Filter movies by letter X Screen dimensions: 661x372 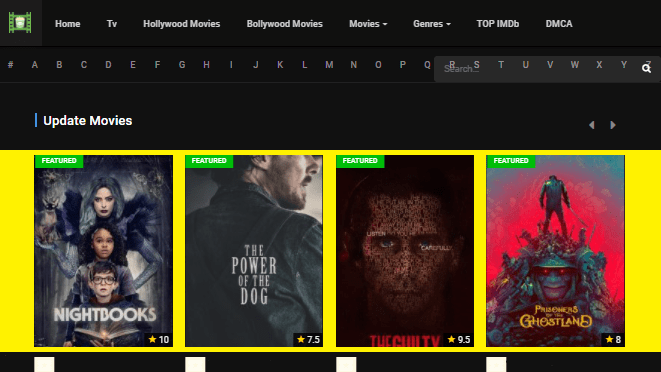coord(599,65)
